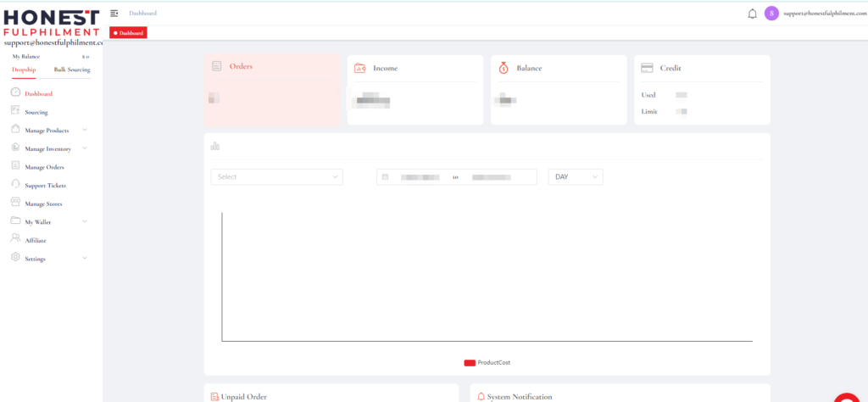Click the notification bell icon
This screenshot has width=868, height=402.
click(x=752, y=14)
